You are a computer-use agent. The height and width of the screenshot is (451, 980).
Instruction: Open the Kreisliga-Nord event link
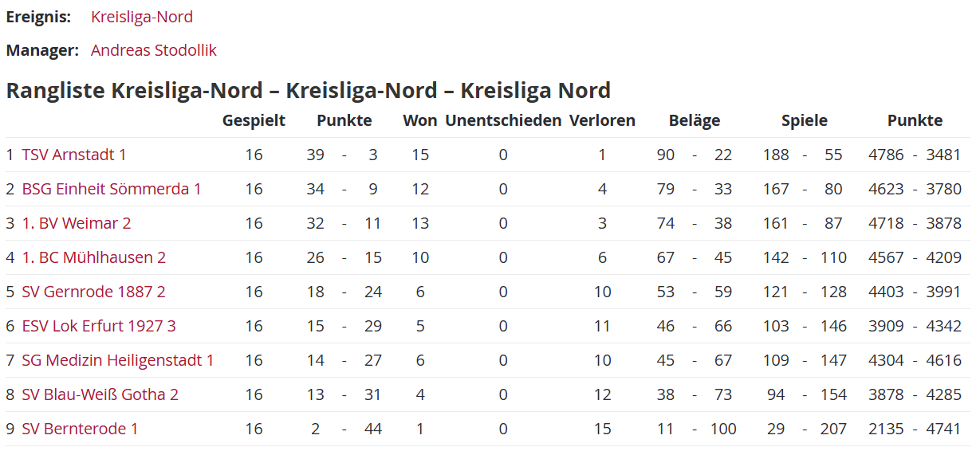141,17
